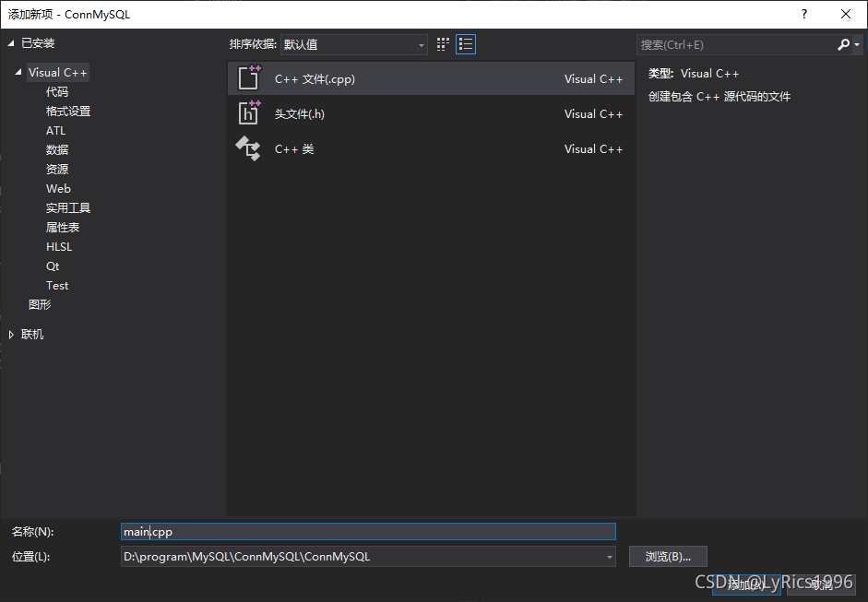Select the 图形 category
This screenshot has height=602, width=868.
(40, 304)
